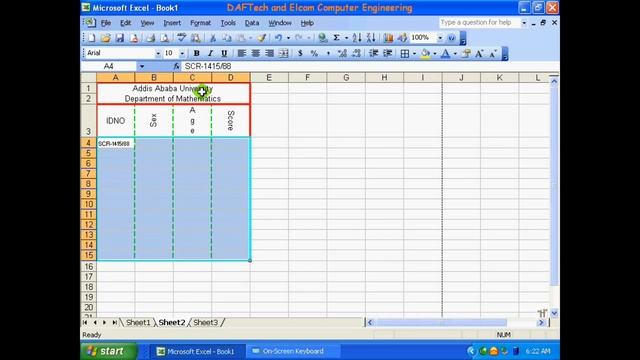Go to last sheet tab navigation arrow
This screenshot has height=360, width=640.
click(x=115, y=322)
